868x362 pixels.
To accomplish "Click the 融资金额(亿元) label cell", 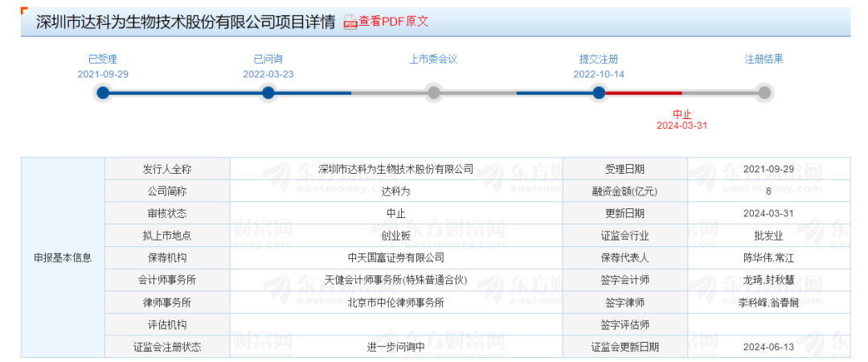I will click(625, 191).
